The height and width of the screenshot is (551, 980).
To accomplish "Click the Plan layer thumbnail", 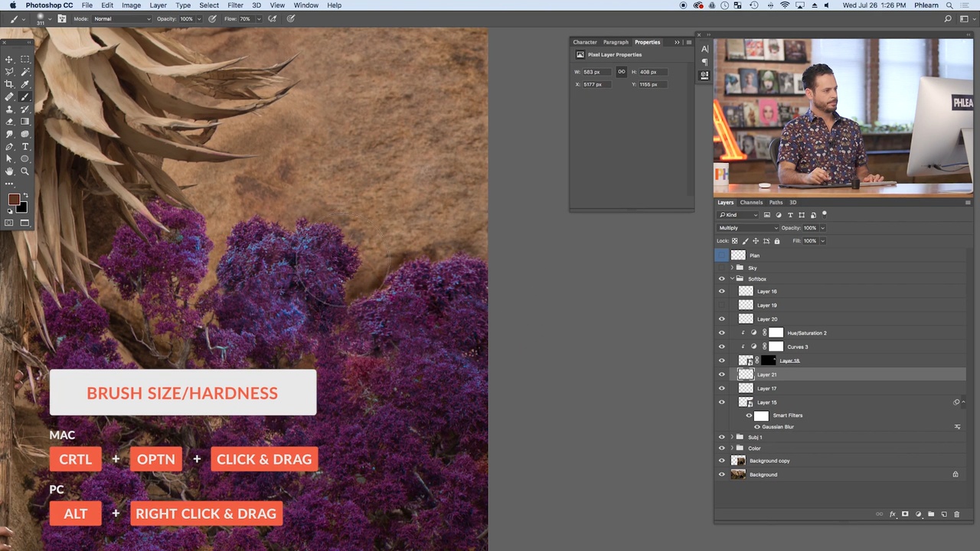I will tap(738, 255).
